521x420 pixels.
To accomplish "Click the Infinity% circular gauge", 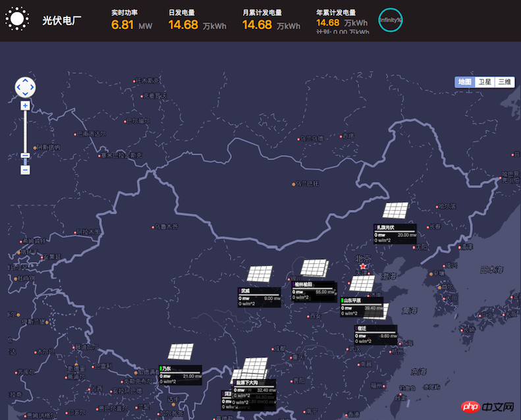I will 391,20.
